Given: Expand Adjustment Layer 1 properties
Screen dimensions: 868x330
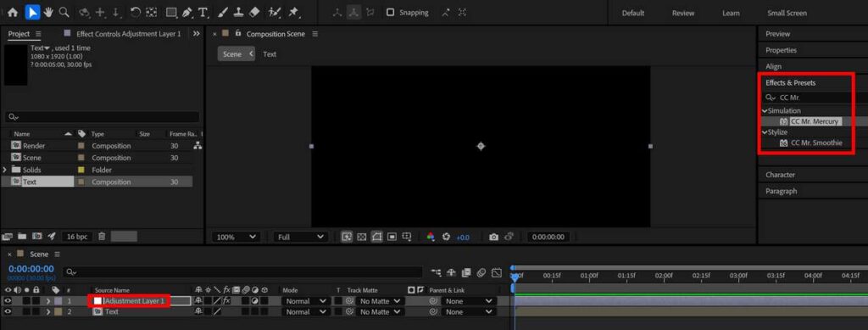Looking at the screenshot, I should [x=48, y=301].
